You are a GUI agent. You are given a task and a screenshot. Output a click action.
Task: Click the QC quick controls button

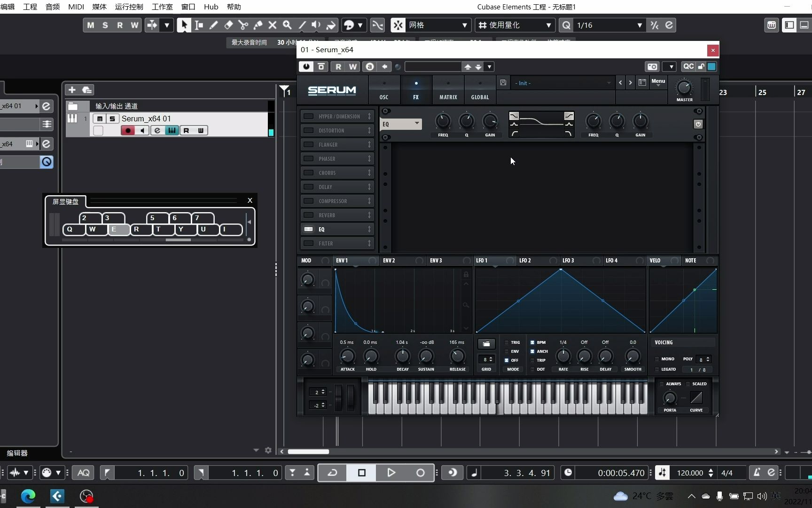[x=688, y=67]
